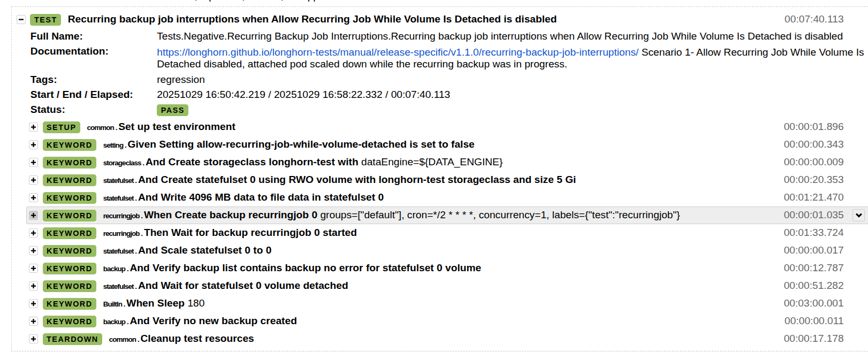Click the KEYWORD badge for Scale statefulset step

[x=70, y=250]
